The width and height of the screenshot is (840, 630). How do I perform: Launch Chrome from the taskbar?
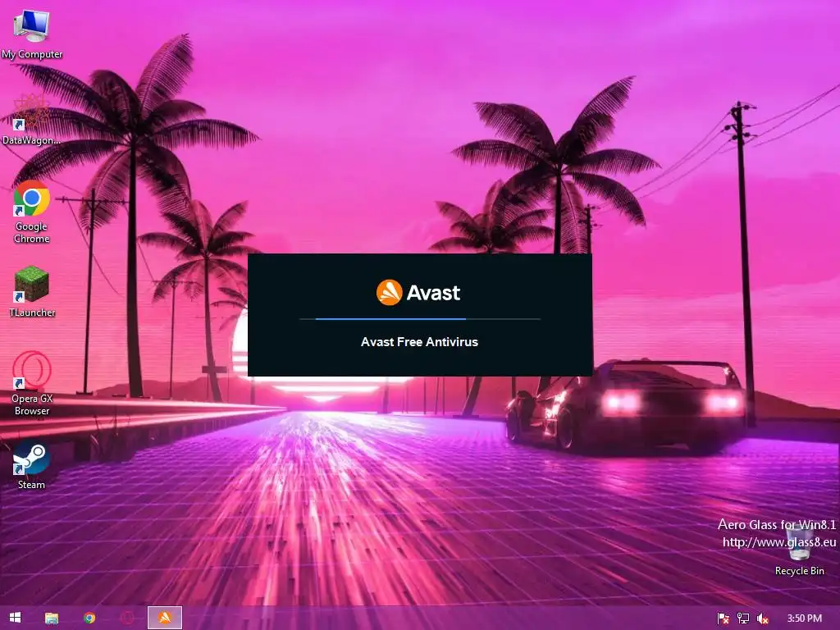(x=89, y=618)
